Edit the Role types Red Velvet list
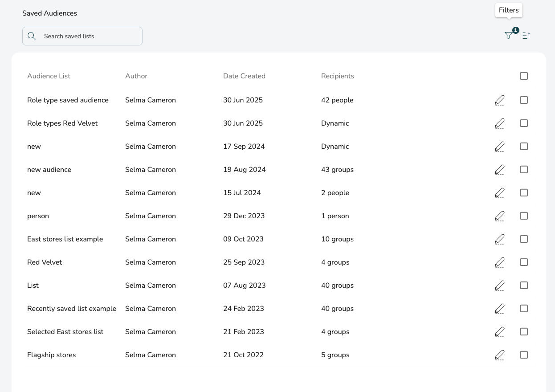Image resolution: width=555 pixels, height=392 pixels. [500, 123]
